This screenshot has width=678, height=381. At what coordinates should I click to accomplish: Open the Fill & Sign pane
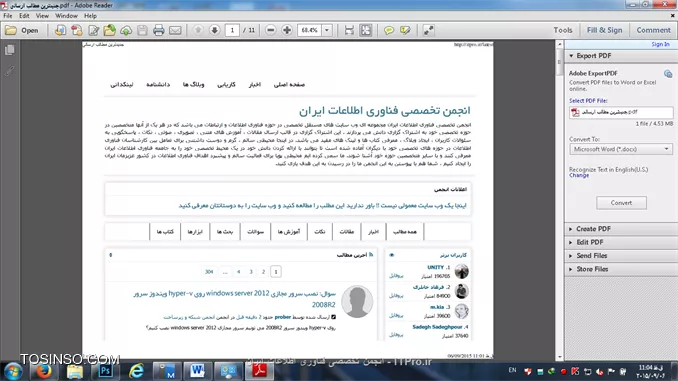tap(604, 30)
